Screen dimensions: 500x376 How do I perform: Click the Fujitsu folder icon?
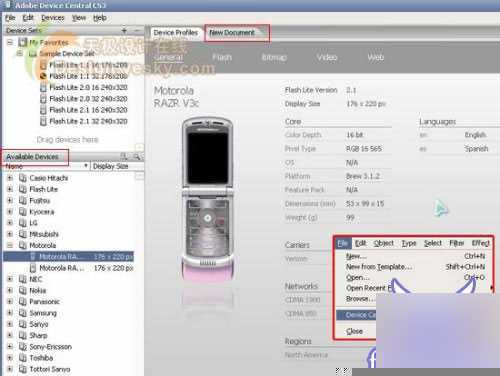[23, 200]
